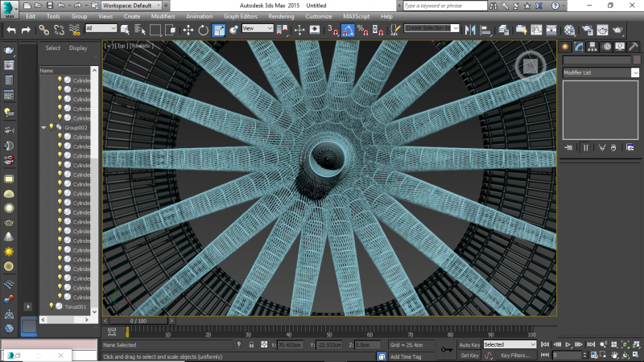The height and width of the screenshot is (362, 644).
Task: Click the X coordinate input field
Action: [290, 345]
